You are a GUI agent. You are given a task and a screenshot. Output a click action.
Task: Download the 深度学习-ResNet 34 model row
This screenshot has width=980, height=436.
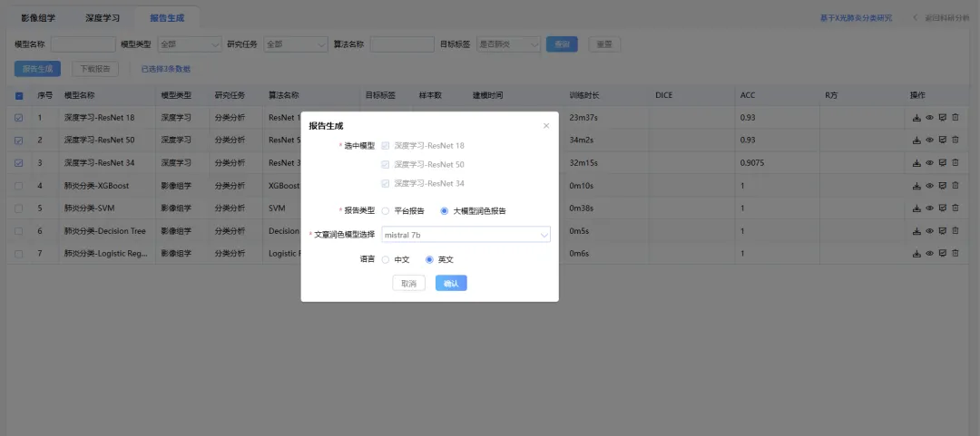point(916,163)
